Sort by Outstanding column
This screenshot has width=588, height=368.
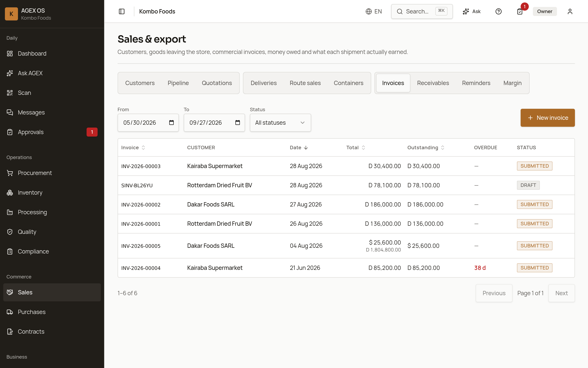426,147
